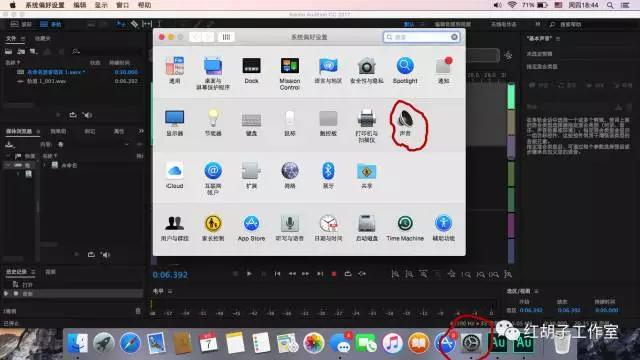Open Accessibility (辅助功能) preferences
The image size is (640, 360).
click(x=444, y=228)
